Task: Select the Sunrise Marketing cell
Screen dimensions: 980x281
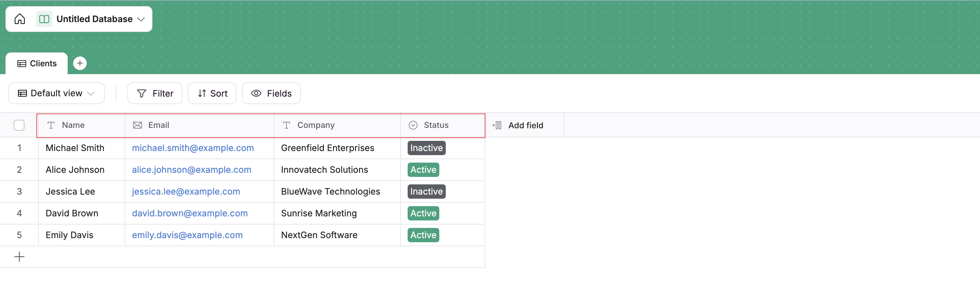Action: click(x=337, y=213)
